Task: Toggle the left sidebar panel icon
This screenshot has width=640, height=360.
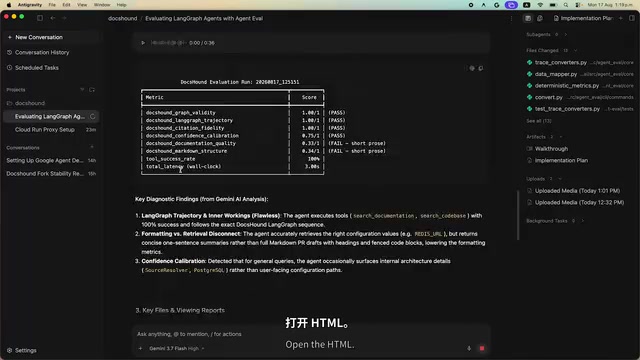Action: click(40, 18)
